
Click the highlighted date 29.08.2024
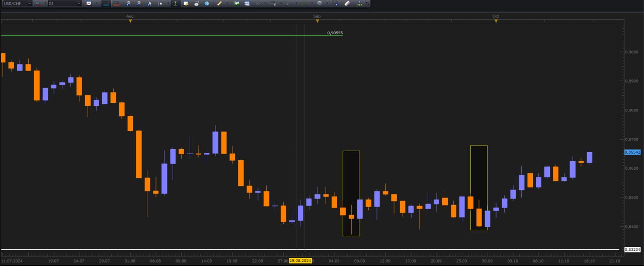[x=300, y=261]
